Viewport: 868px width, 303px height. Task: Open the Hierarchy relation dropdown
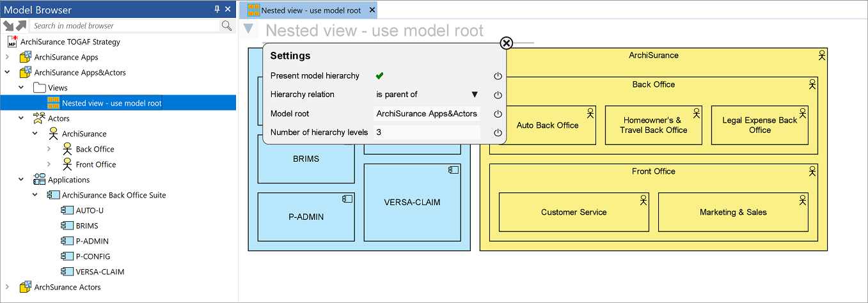pos(475,95)
